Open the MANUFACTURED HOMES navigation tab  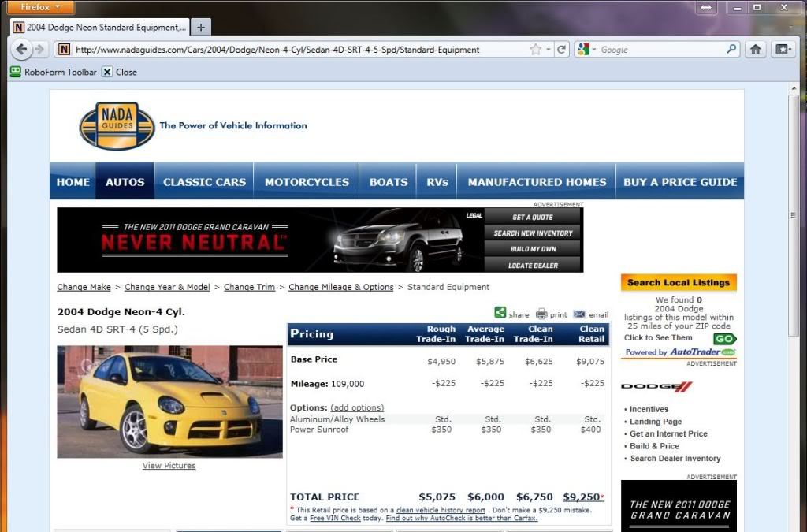(x=537, y=181)
